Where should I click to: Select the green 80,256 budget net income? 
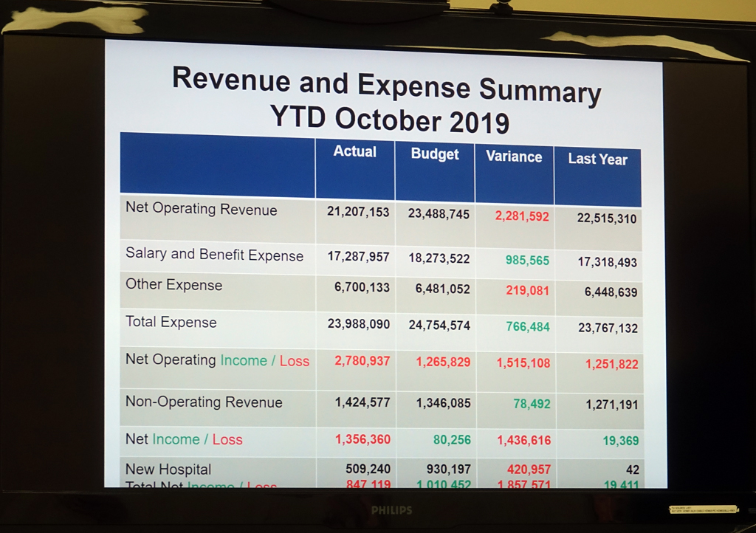click(452, 439)
